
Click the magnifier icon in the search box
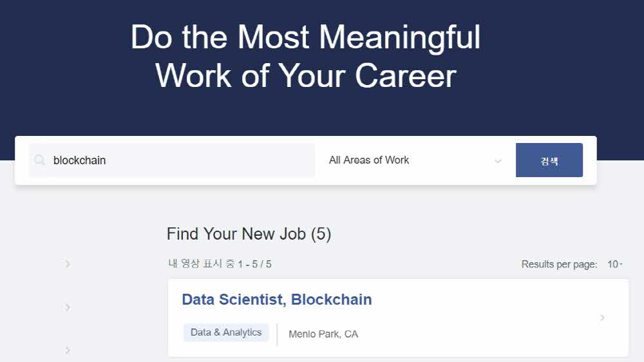[40, 160]
